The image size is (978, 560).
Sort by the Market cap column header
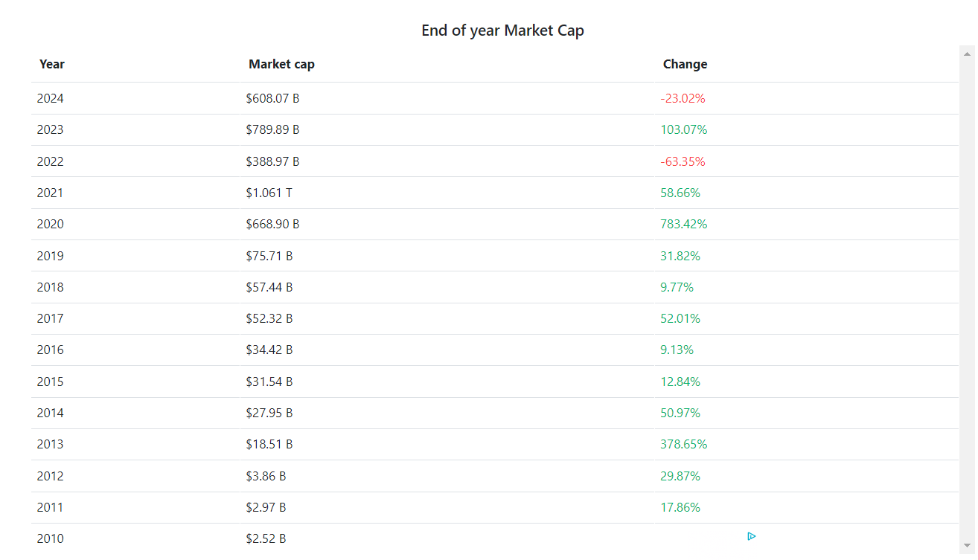[281, 64]
